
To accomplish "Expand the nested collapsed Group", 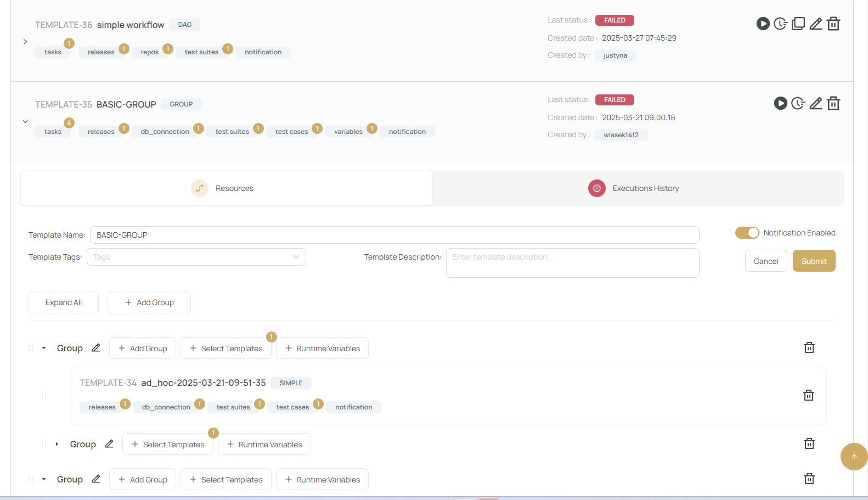I will pos(57,444).
